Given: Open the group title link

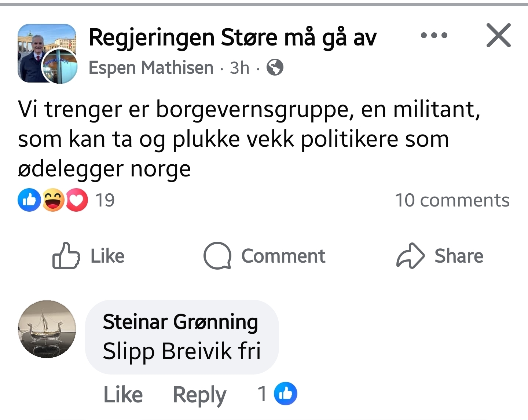Looking at the screenshot, I should click(x=232, y=38).
